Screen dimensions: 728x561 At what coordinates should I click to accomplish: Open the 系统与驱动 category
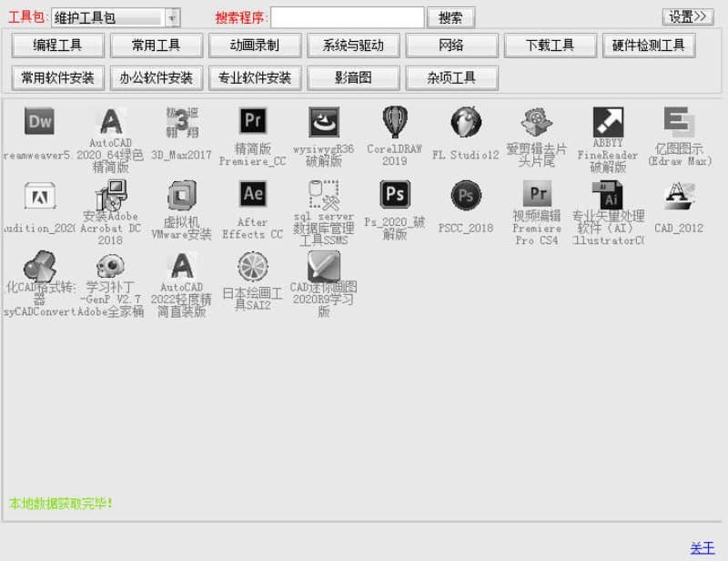coord(353,46)
